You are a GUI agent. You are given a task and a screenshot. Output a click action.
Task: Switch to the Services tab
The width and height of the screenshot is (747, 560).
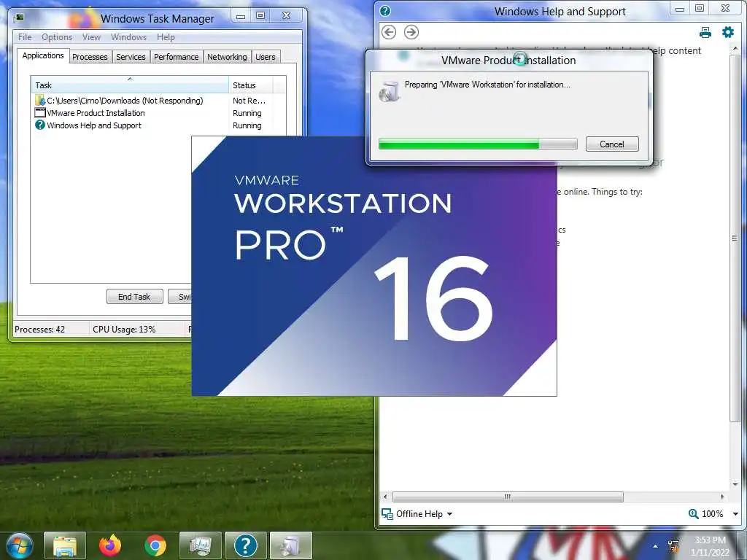point(131,57)
